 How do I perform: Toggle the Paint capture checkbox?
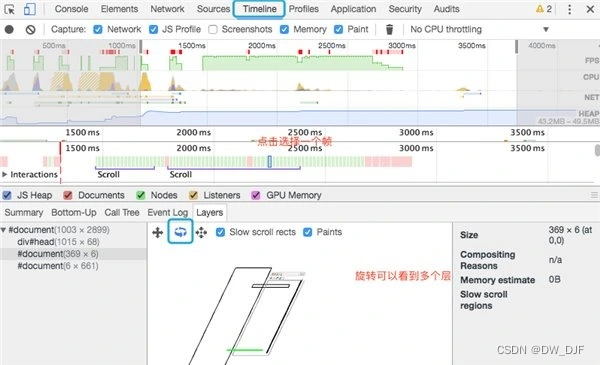pyautogui.click(x=338, y=29)
